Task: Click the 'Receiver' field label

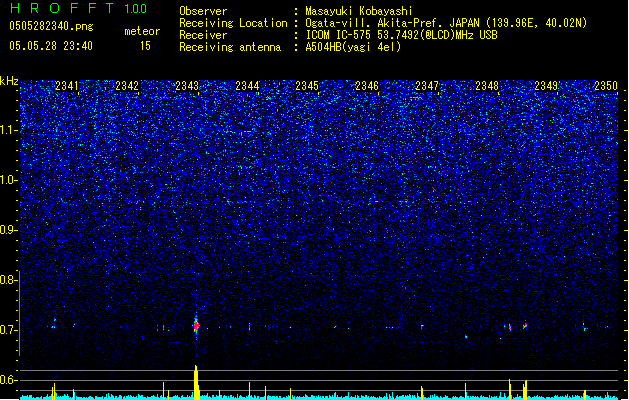Action: click(203, 35)
